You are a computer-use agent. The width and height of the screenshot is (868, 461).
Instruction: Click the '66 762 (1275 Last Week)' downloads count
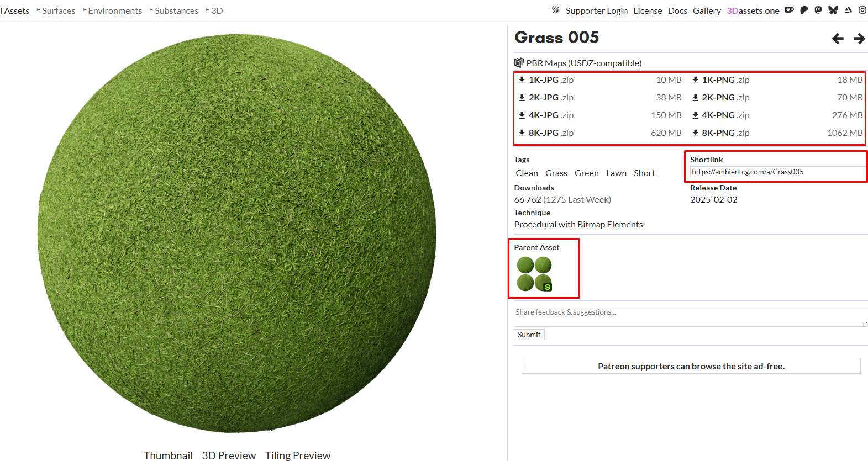pyautogui.click(x=562, y=199)
